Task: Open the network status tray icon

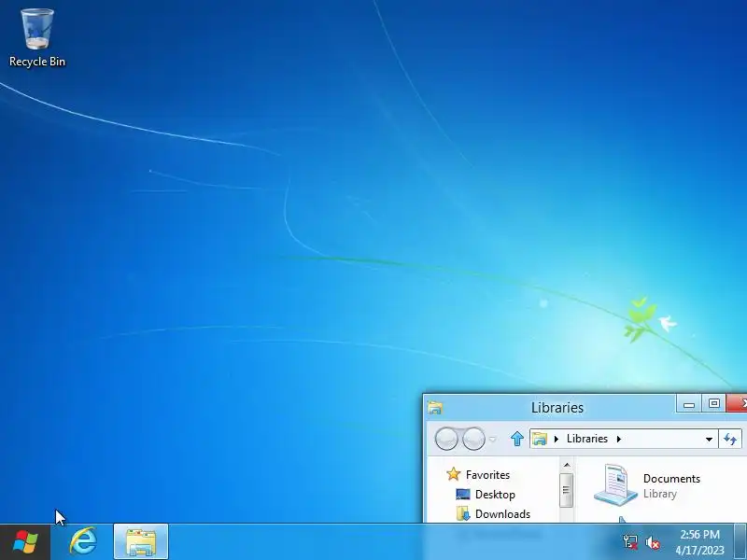Action: [630, 542]
